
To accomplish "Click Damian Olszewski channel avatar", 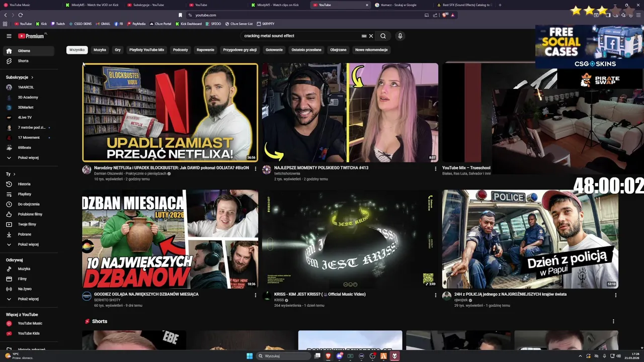I will pyautogui.click(x=87, y=170).
